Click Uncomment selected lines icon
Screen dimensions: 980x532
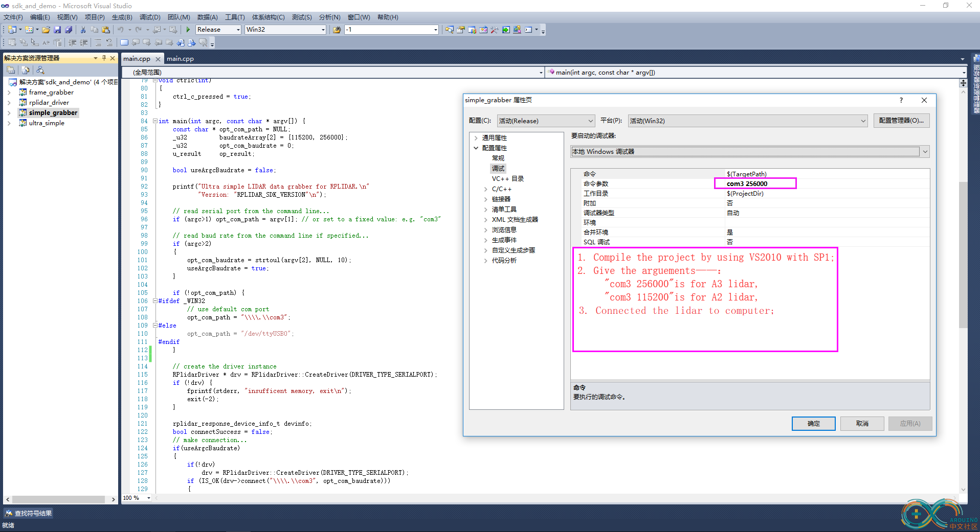point(109,42)
